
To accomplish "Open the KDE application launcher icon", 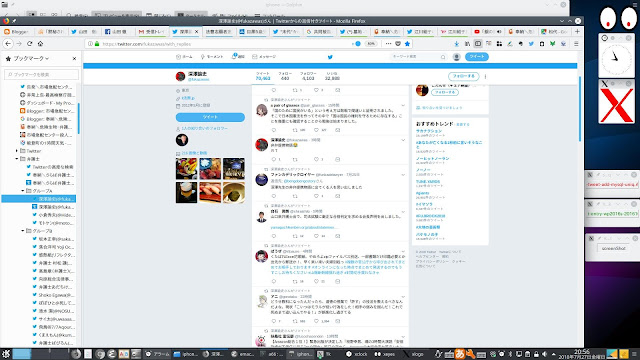I will (x=5, y=354).
